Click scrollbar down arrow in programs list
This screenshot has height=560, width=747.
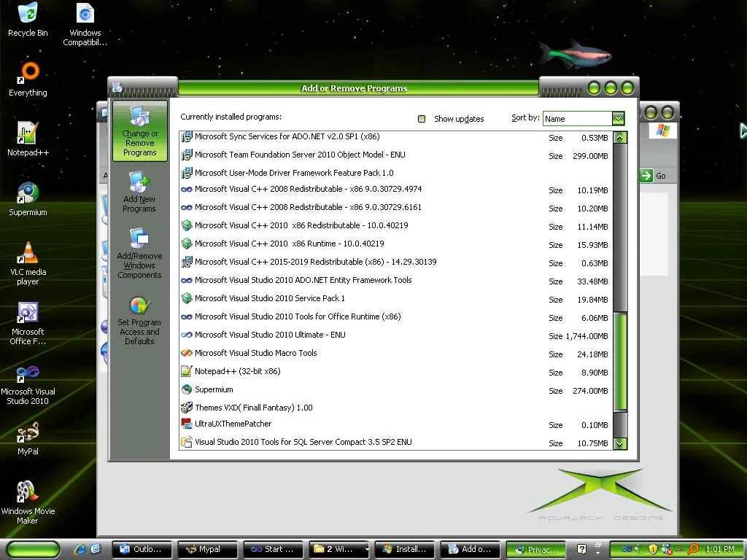pos(620,443)
